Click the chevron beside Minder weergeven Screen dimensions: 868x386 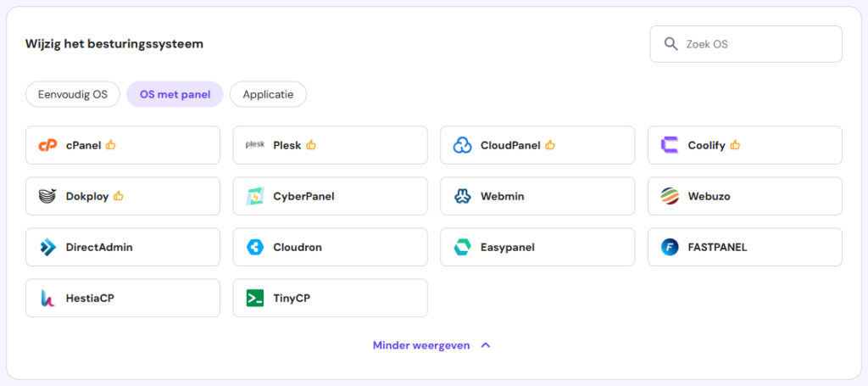pos(486,345)
